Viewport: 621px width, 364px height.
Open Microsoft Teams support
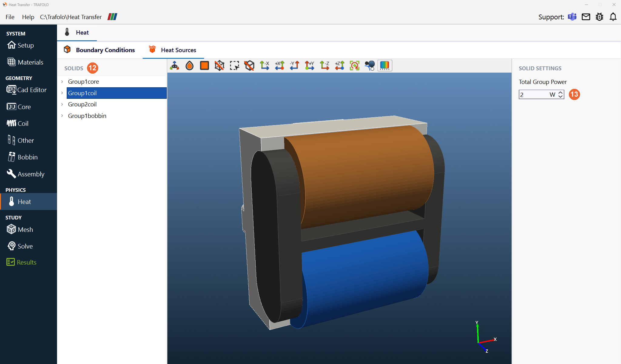(x=572, y=17)
